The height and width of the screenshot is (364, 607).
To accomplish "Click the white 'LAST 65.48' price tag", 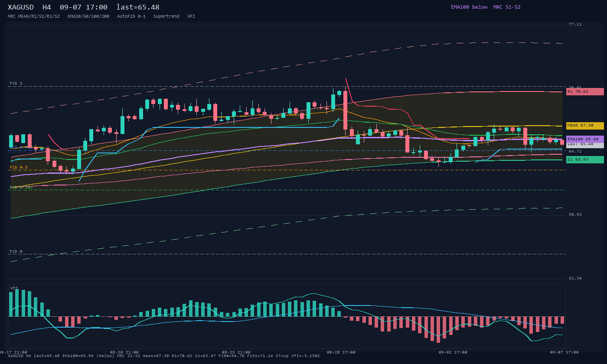I will [x=585, y=145].
